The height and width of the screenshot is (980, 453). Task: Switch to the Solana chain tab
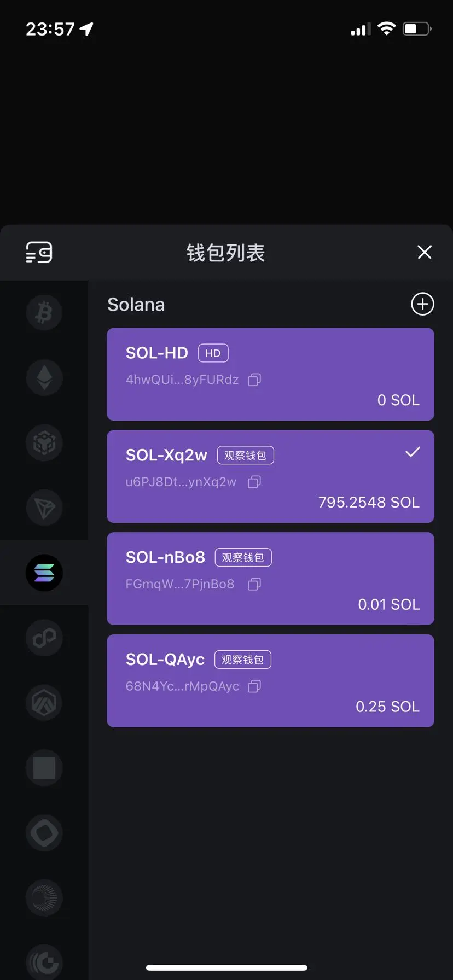[x=44, y=573]
